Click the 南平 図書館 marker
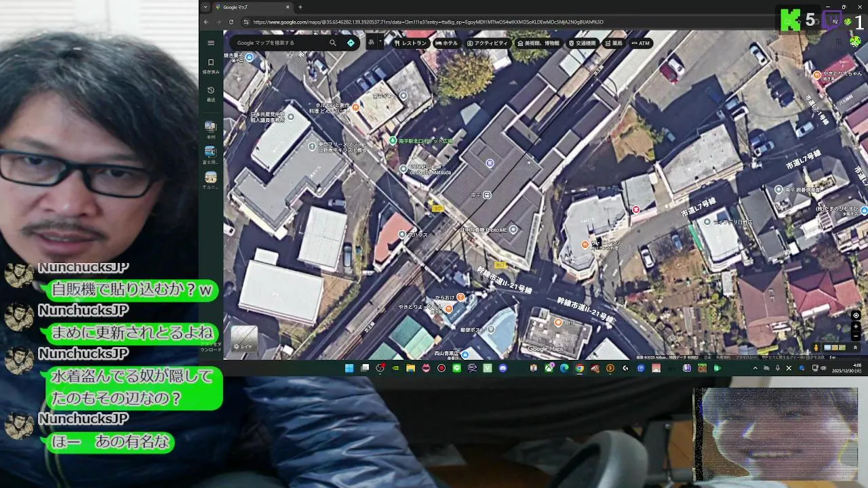The width and height of the screenshot is (868, 488). (778, 190)
